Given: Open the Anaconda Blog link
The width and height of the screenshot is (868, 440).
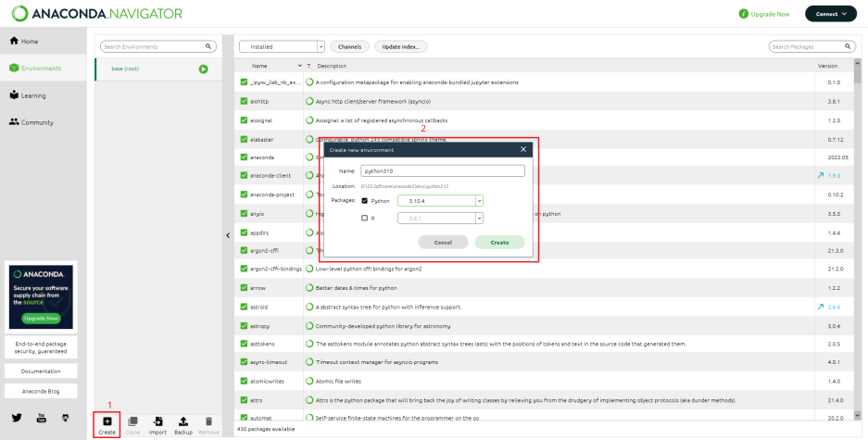Looking at the screenshot, I should click(x=41, y=391).
